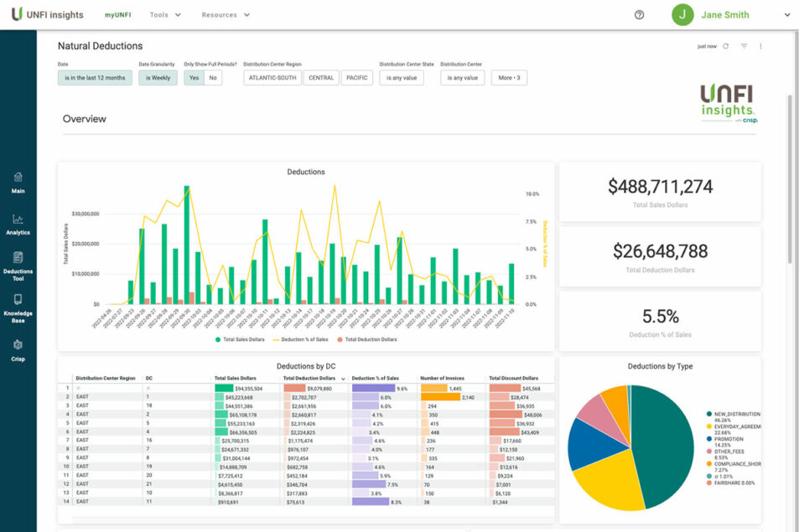Viewport: 799px width, 532px height.
Task: Sort by Number of Invoices column header
Action: pyautogui.click(x=443, y=378)
